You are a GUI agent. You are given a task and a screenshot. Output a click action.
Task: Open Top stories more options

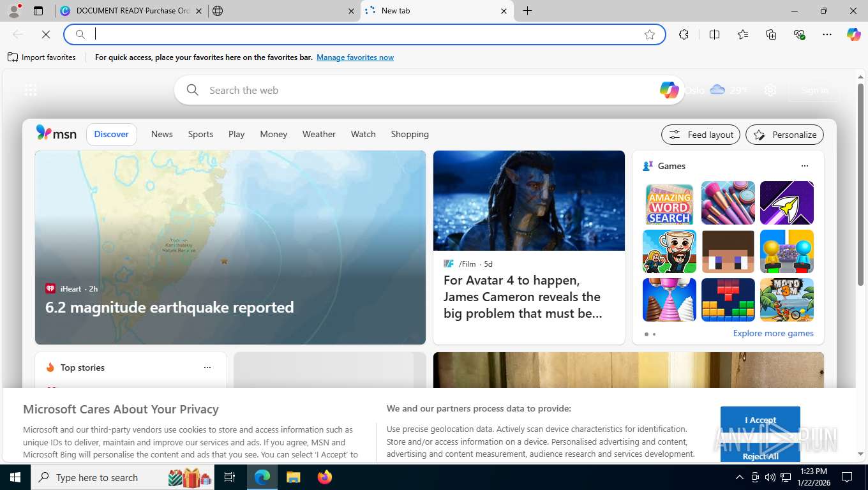[x=207, y=367]
